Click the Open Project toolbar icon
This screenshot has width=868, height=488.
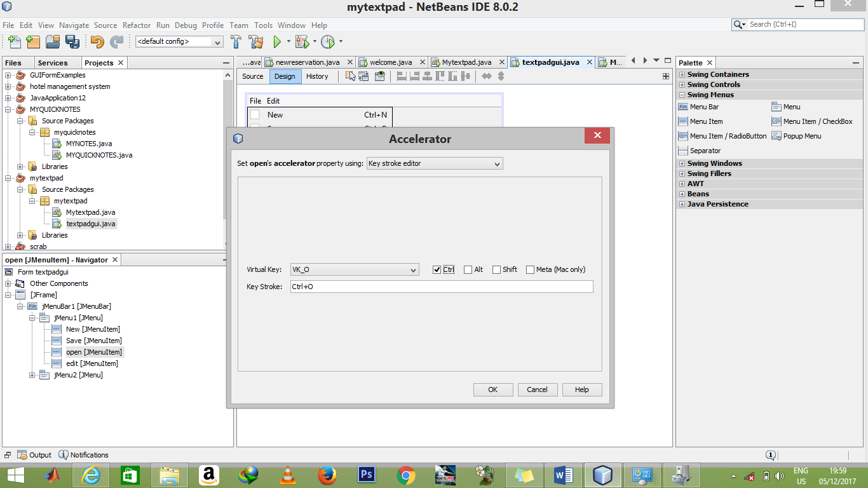click(x=53, y=42)
